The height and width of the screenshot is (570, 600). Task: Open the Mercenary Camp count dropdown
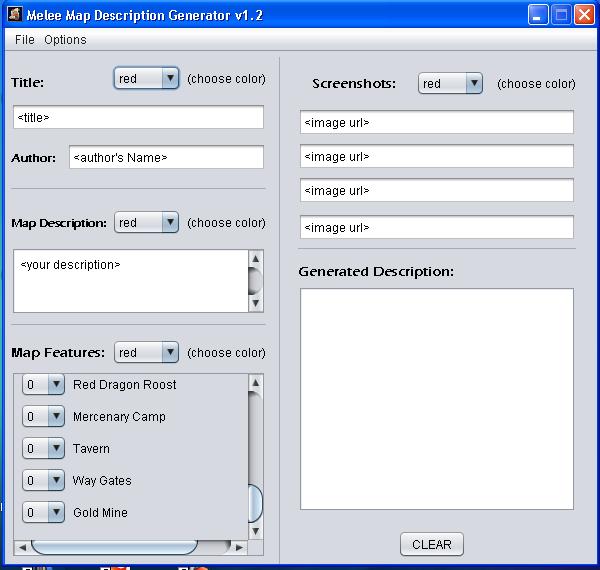tap(43, 416)
